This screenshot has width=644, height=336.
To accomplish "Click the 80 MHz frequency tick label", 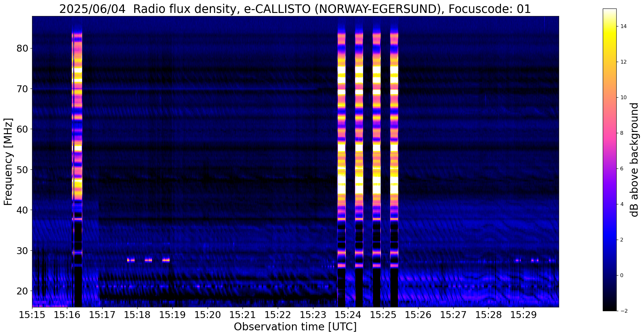I will 22,48.
